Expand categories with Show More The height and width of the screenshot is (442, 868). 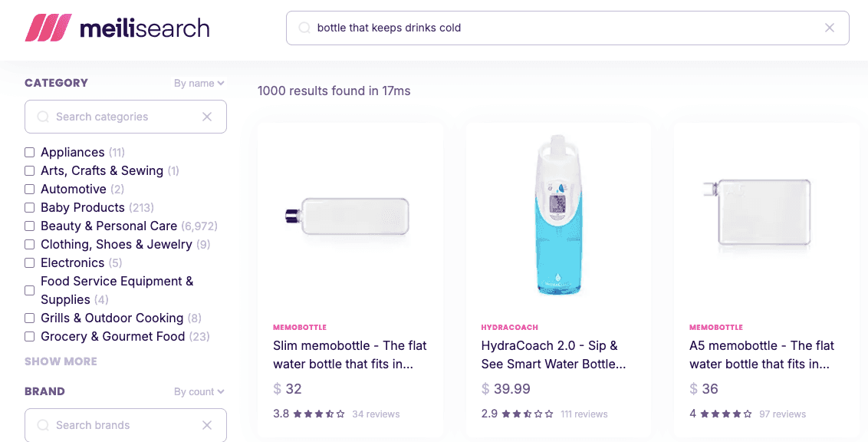[61, 361]
